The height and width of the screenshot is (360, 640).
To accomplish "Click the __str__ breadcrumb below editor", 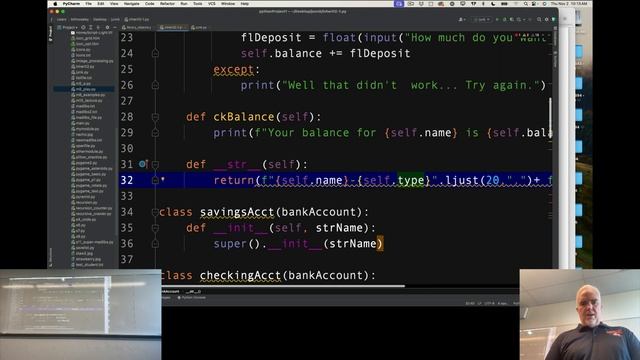I will tap(193, 291).
